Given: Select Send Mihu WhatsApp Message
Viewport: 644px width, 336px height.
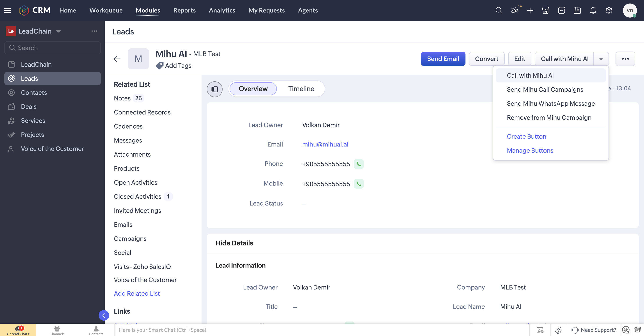Looking at the screenshot, I should coord(551,103).
